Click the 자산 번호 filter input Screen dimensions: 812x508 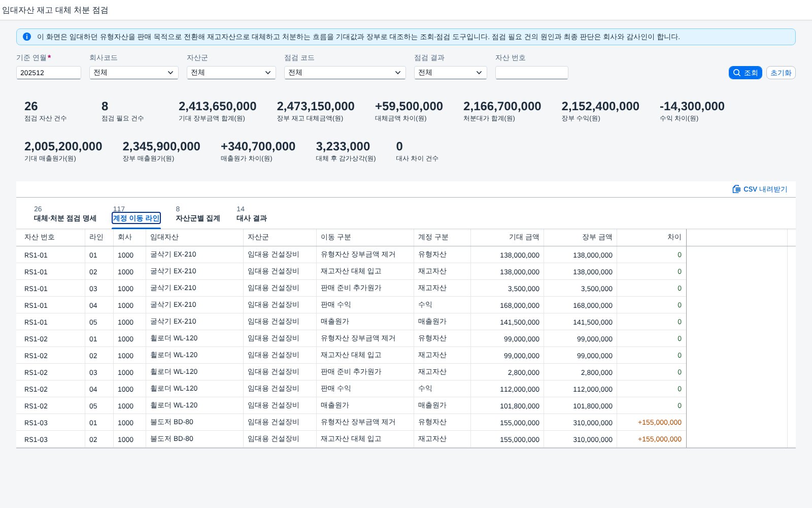[x=532, y=73]
